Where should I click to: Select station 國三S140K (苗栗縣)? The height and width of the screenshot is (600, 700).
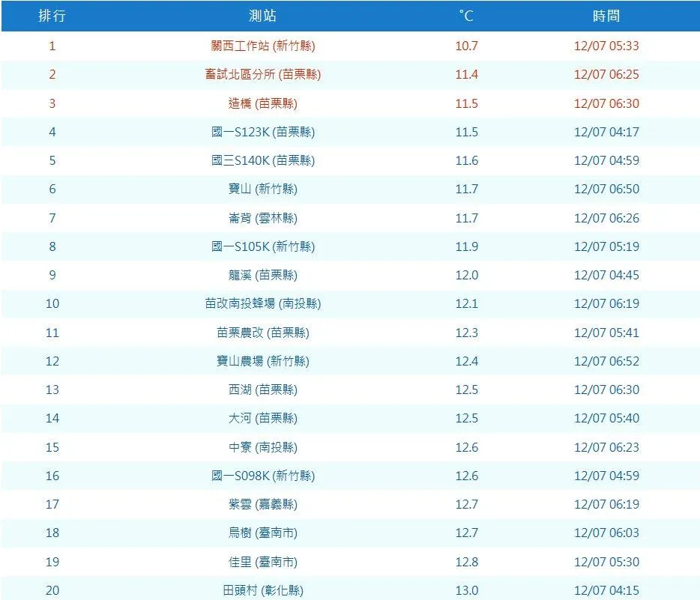pyautogui.click(x=263, y=160)
